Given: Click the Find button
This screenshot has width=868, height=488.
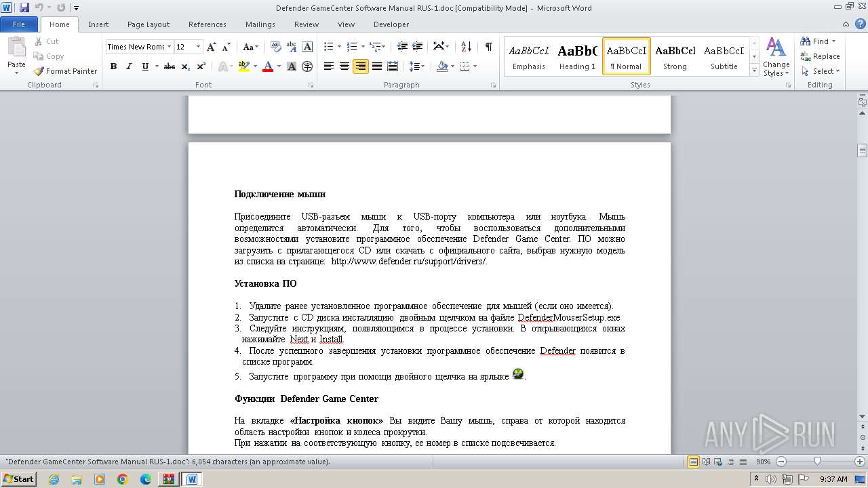Looking at the screenshot, I should [818, 41].
